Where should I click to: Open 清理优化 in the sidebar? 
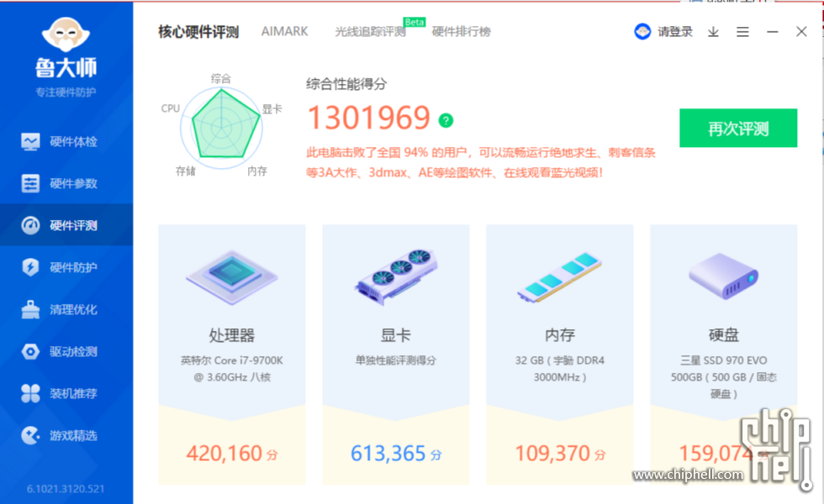click(66, 309)
